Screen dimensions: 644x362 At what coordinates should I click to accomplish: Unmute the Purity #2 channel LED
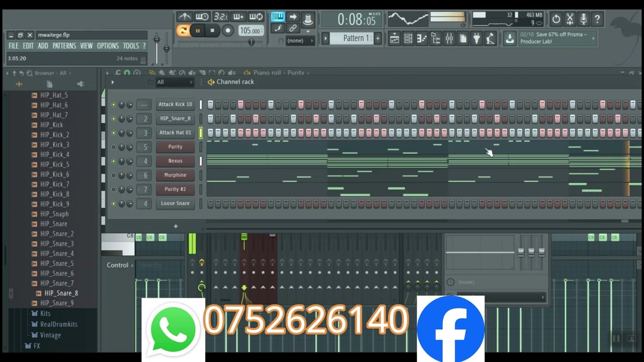tap(114, 190)
